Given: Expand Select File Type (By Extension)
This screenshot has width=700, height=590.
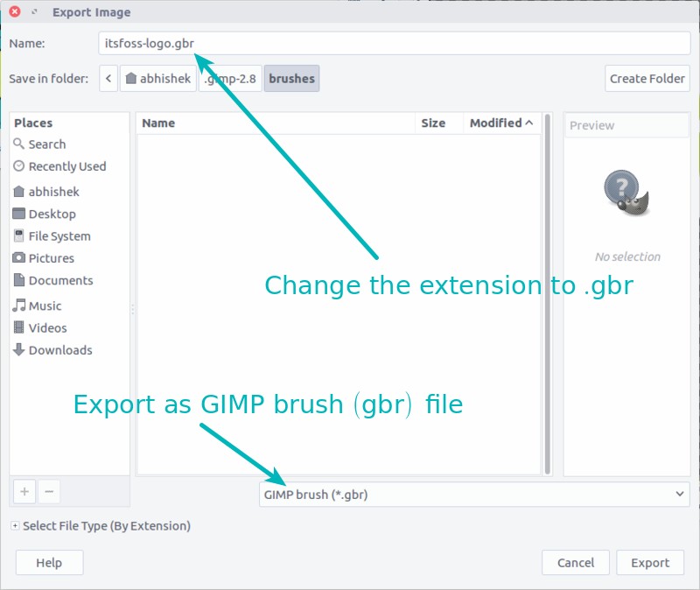Looking at the screenshot, I should (15, 526).
